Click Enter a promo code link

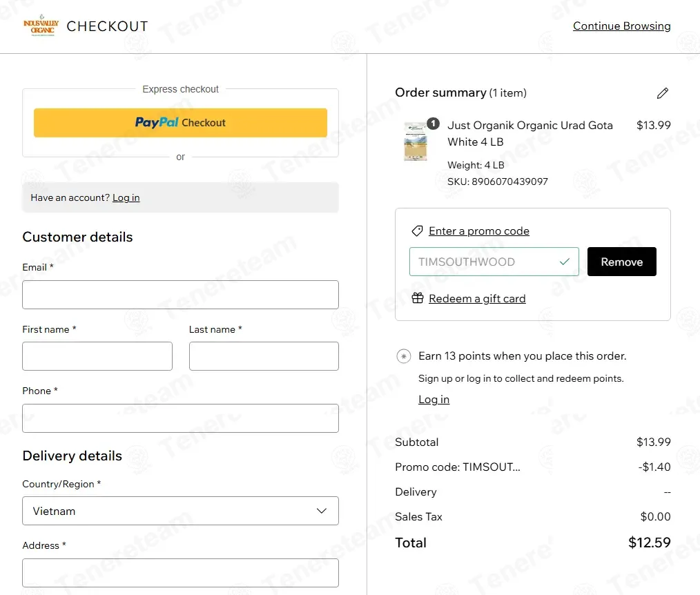tap(479, 231)
